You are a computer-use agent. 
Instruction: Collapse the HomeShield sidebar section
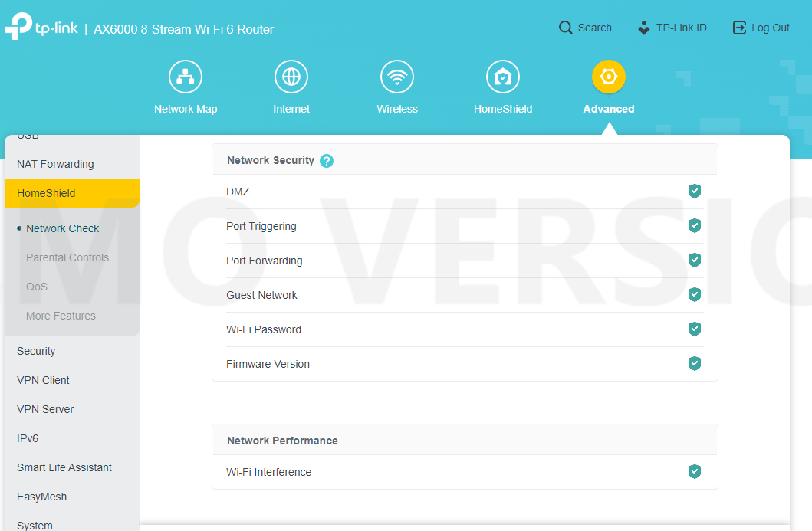pyautogui.click(x=72, y=193)
